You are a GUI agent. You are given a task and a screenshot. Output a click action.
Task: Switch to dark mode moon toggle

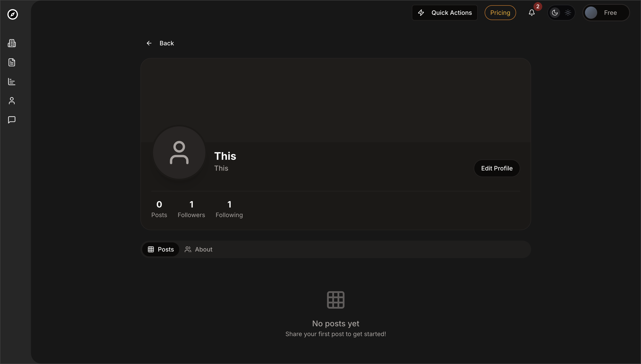[x=555, y=13]
